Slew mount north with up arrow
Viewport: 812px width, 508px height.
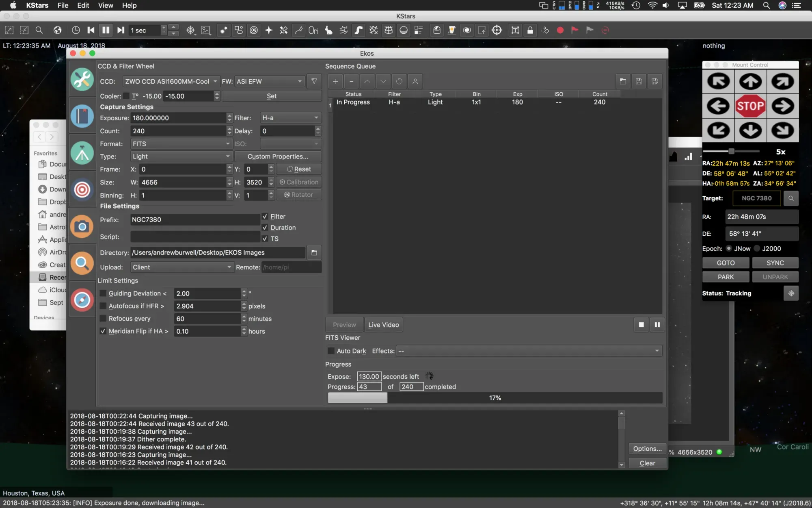tap(750, 82)
